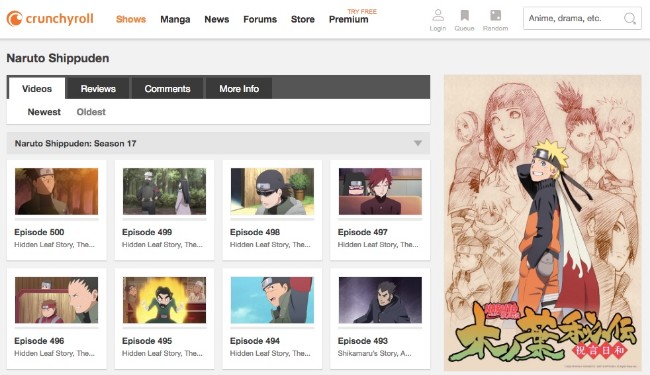The image size is (650, 375).
Task: Open the Manga menu
Action: tap(175, 19)
